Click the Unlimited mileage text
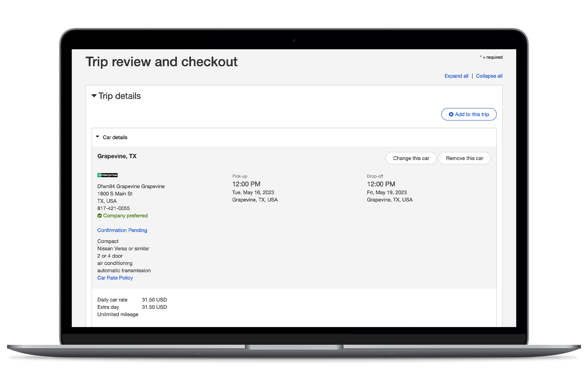The image size is (588, 392). pyautogui.click(x=118, y=314)
